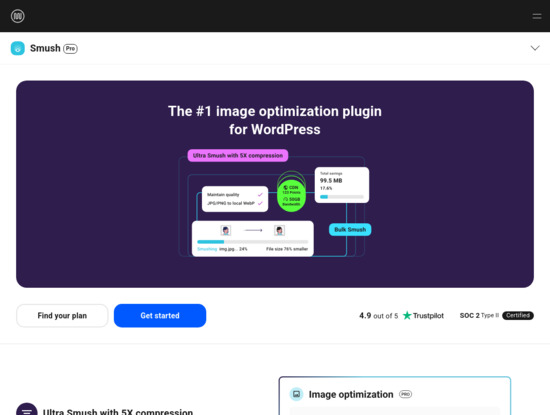Click the Ultra Smush 5X compression pink label
The height and width of the screenshot is (415, 550).
point(238,155)
